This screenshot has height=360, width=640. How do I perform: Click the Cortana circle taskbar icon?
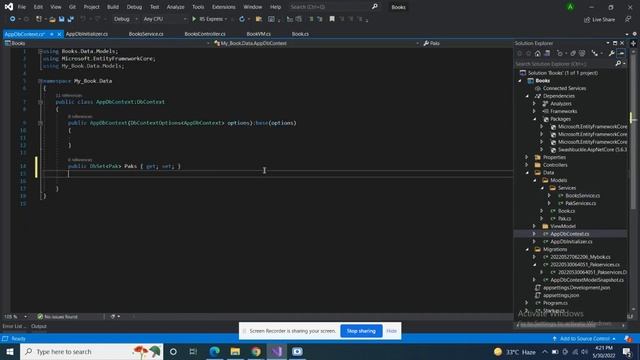173,351
